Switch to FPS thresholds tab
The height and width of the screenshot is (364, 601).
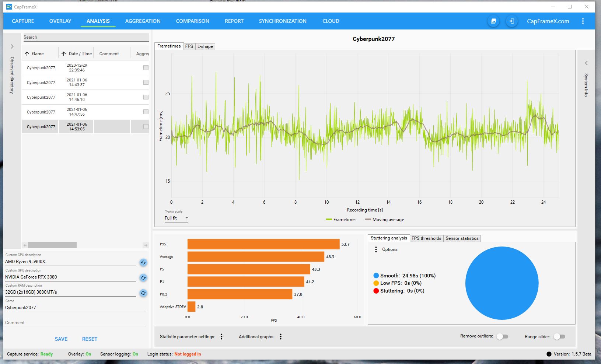426,238
